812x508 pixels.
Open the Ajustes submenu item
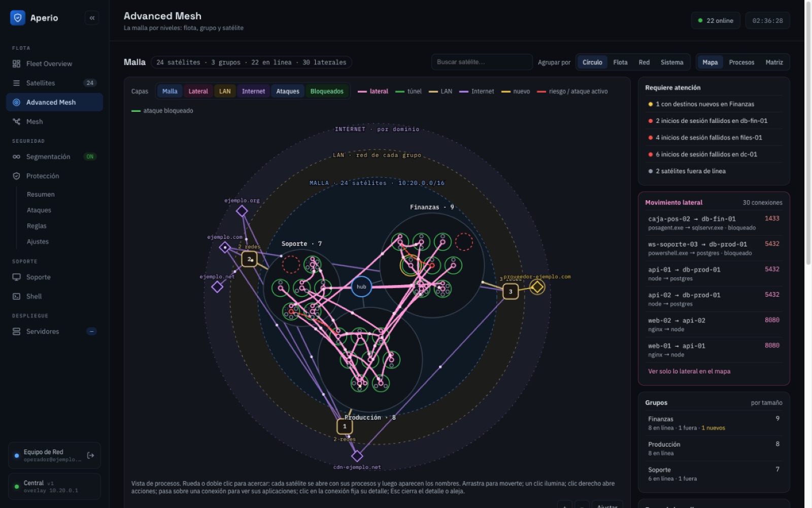pos(38,242)
